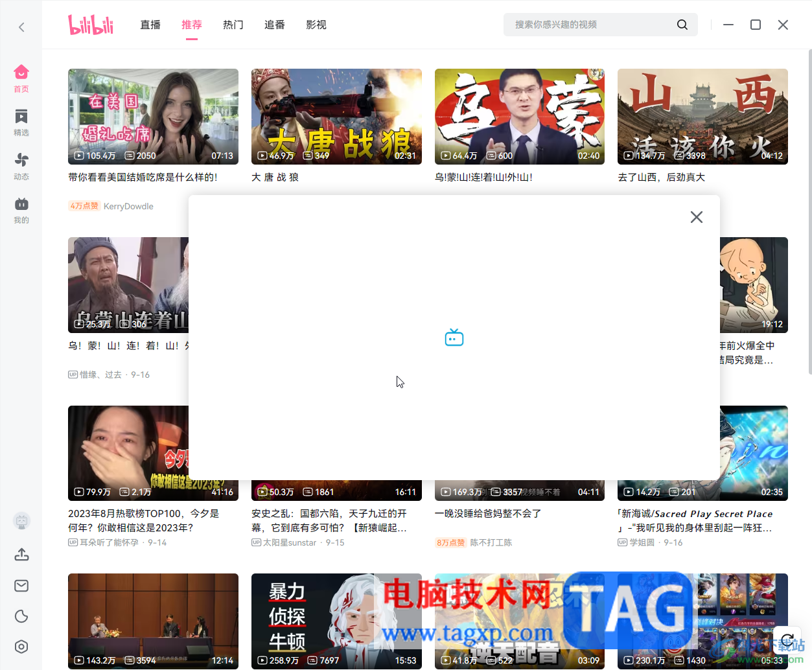Open the 首页 home sidebar icon
The width and height of the screenshot is (812, 670).
[x=21, y=78]
